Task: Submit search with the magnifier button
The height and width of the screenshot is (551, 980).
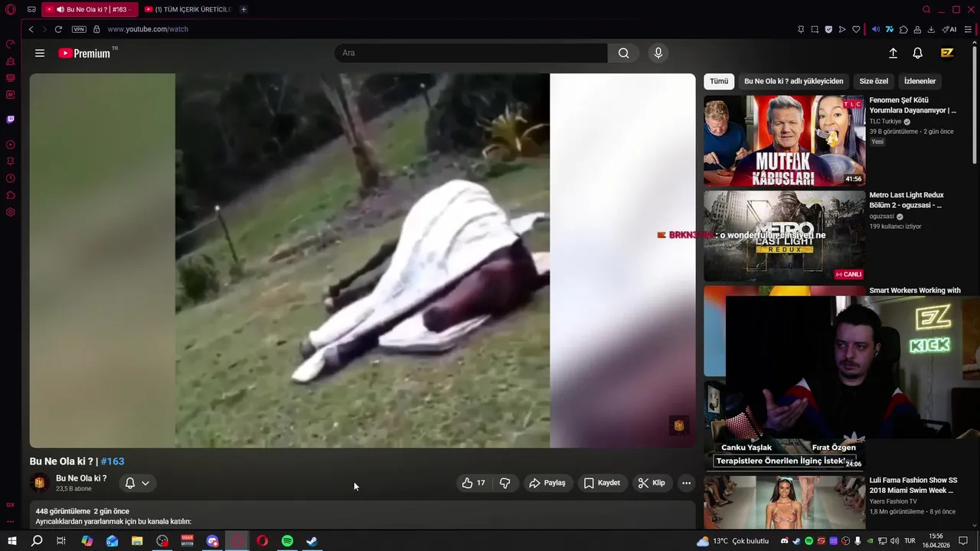Action: pos(624,53)
